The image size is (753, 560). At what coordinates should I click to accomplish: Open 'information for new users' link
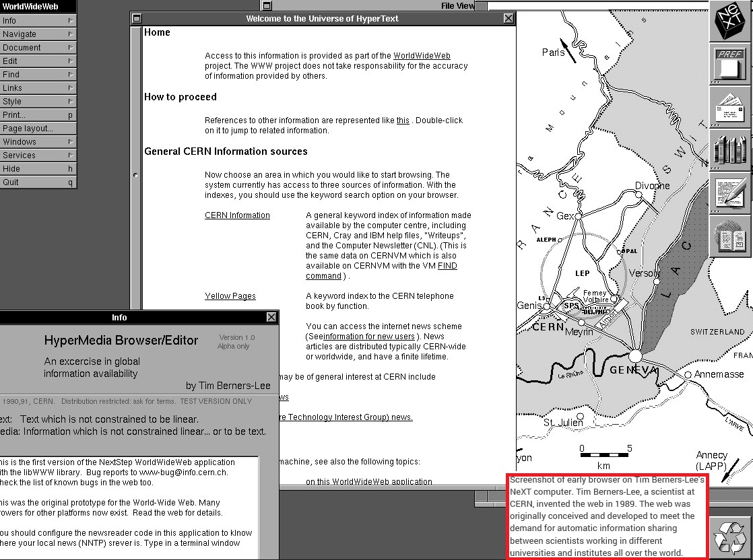click(x=369, y=337)
